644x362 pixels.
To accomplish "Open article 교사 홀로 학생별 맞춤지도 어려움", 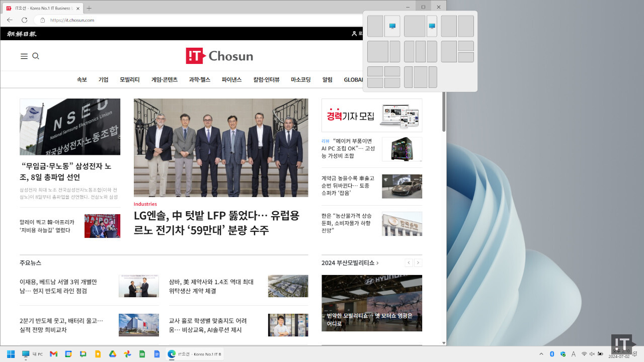I will 208,325.
